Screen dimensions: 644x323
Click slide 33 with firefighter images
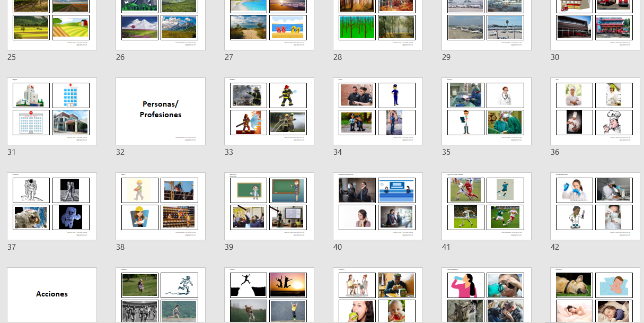coord(269,111)
